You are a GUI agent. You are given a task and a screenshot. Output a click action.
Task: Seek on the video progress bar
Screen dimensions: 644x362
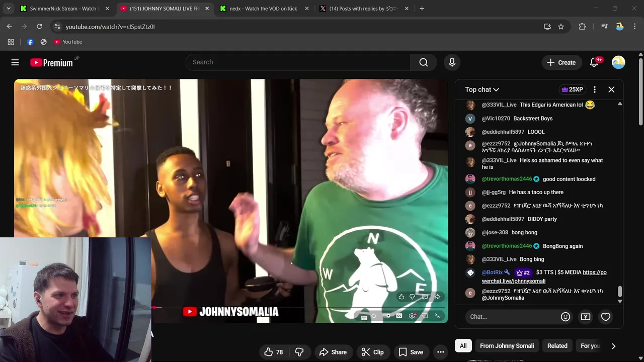click(299, 307)
